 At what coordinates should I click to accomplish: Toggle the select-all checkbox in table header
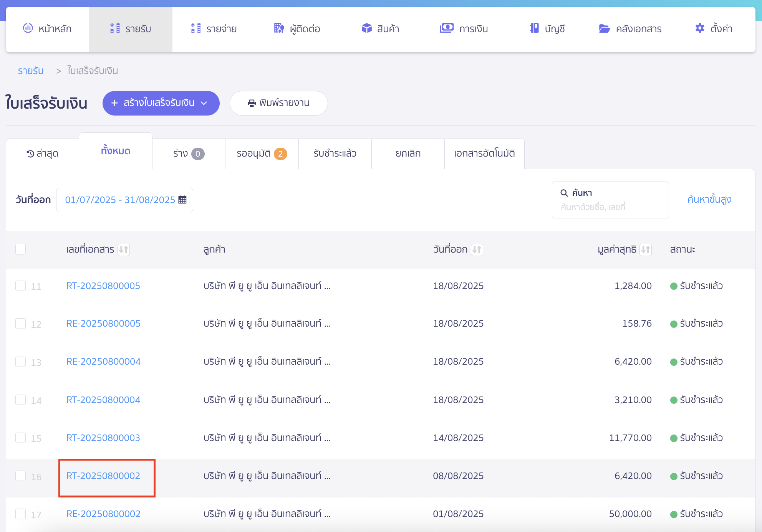pyautogui.click(x=21, y=249)
